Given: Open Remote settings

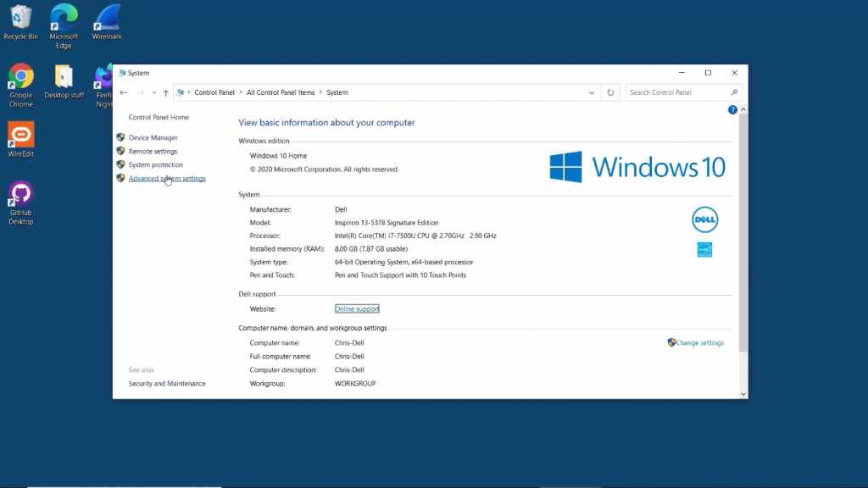Looking at the screenshot, I should click(x=153, y=151).
